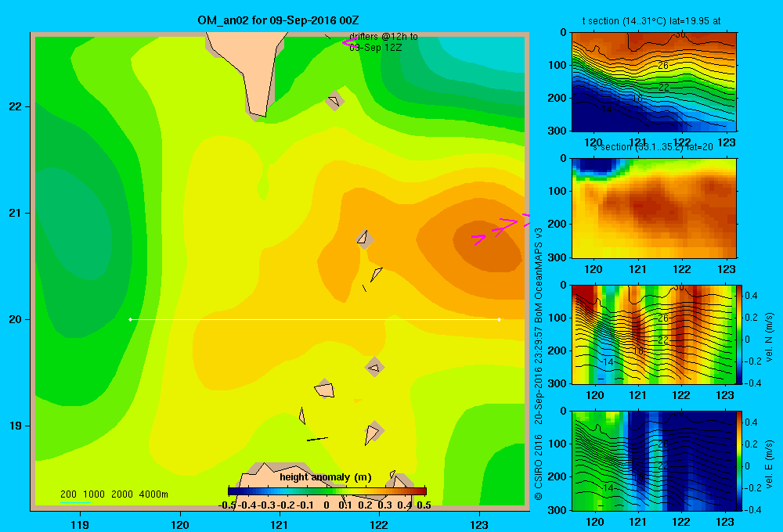Open the temperature section plot panel
Screen dimensions: 783x532
click(654, 81)
